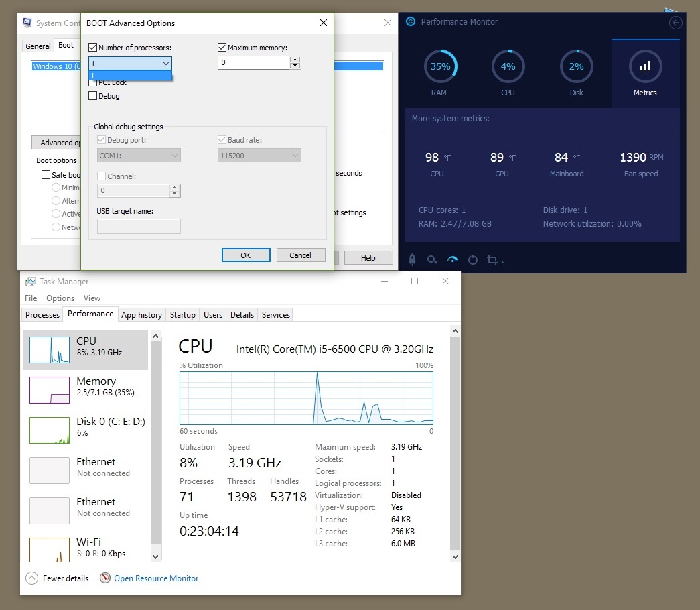Click the back arrow in Performance Monitor
This screenshot has width=700, height=610.
pyautogui.click(x=675, y=23)
